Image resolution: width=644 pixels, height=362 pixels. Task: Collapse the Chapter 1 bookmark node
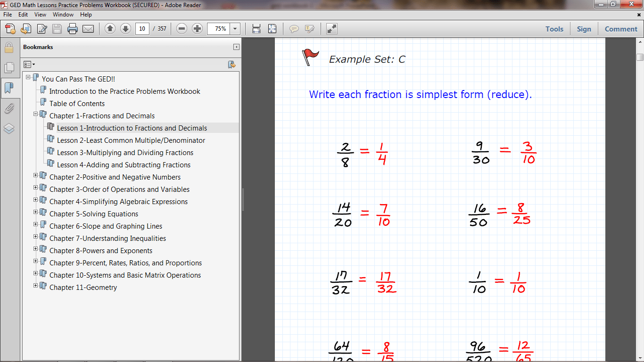pyautogui.click(x=36, y=114)
